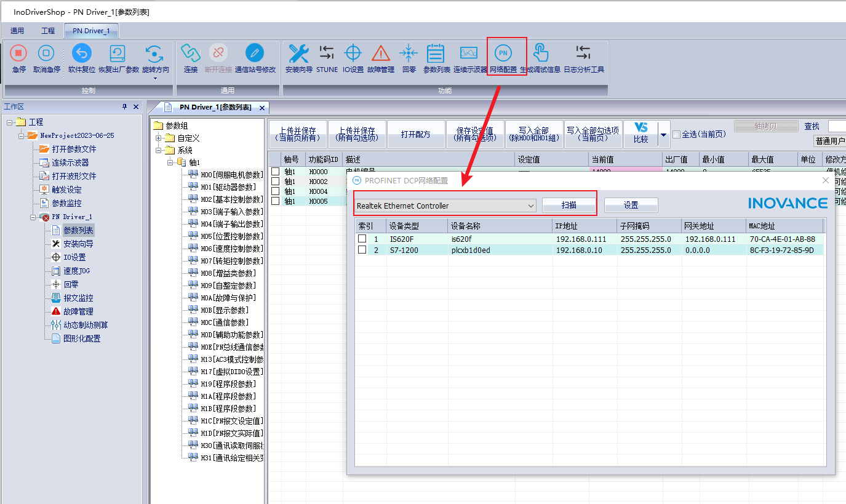
Task: Select 动态制动测算 in the workspace tree
Action: point(86,325)
